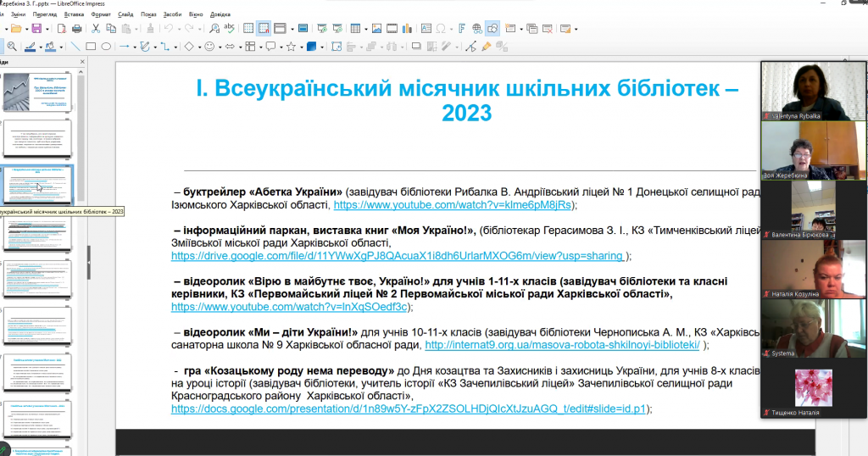Open the table size dropdown arrow
The width and height of the screenshot is (868, 456).
click(366, 30)
